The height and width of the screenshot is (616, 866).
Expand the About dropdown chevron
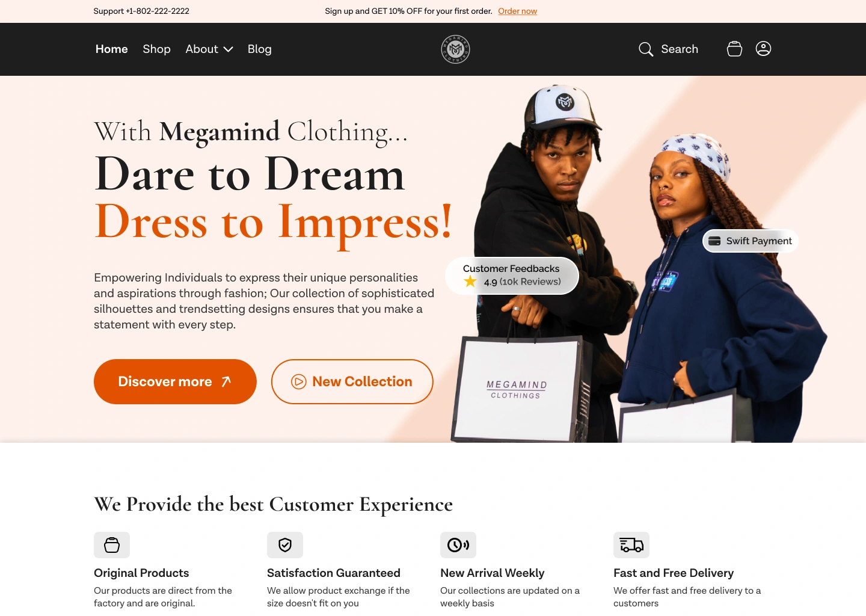(x=228, y=49)
